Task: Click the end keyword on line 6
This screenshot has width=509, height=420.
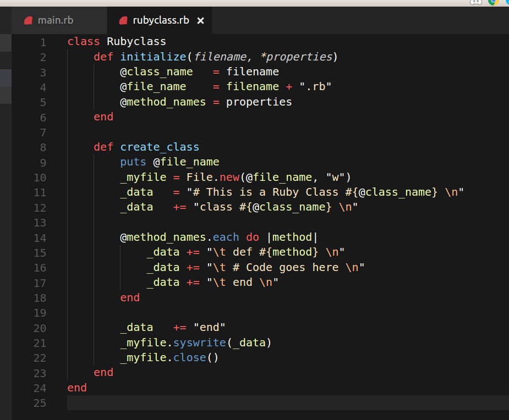Action: (103, 117)
